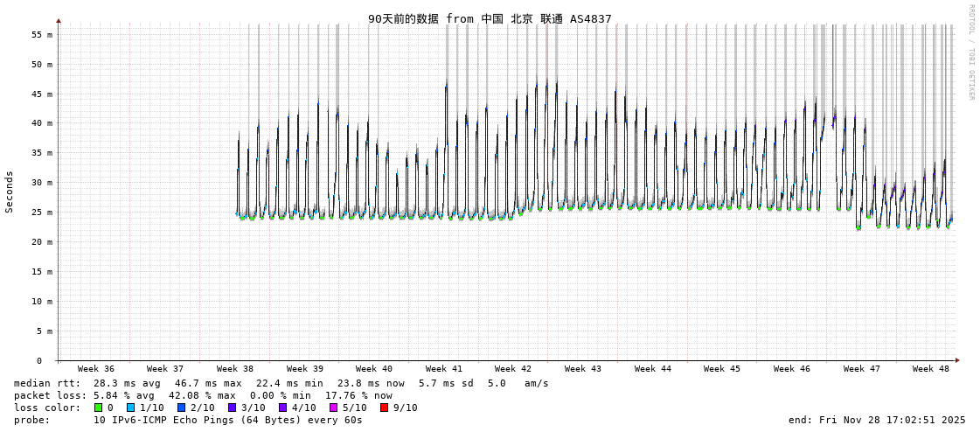Click the Week 36 x-axis label
980x432 pixels.
click(96, 369)
